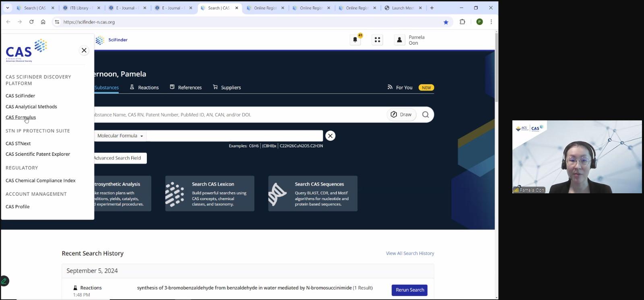Open the notifications bell icon

point(355,40)
